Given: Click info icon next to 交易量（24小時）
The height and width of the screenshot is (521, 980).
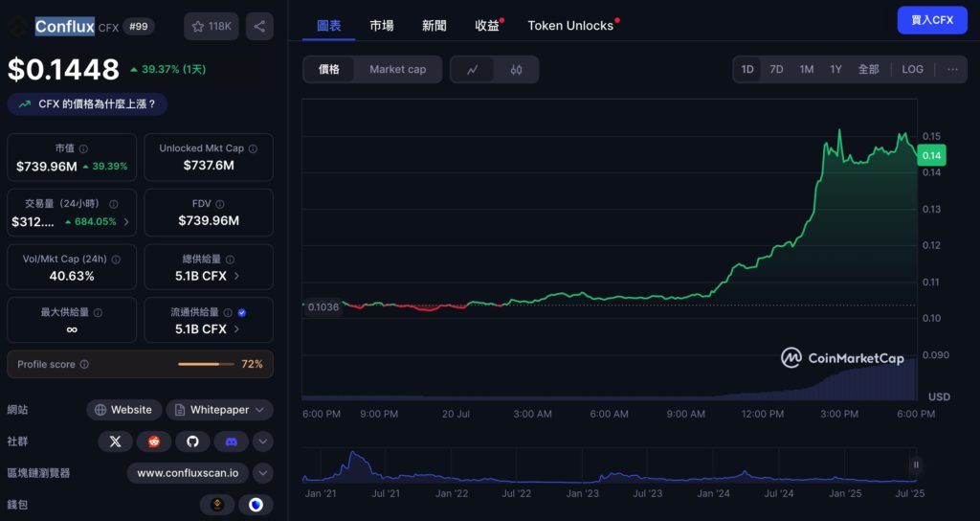Looking at the screenshot, I should click(x=114, y=204).
